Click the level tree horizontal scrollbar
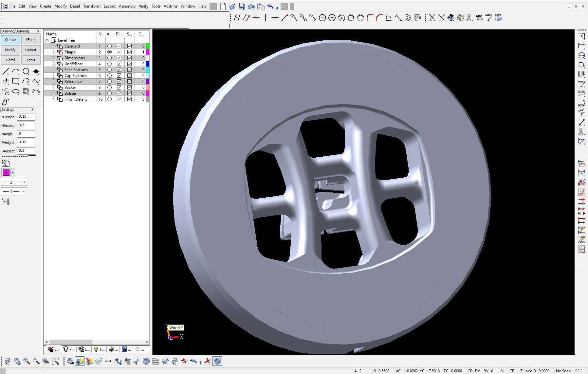 pos(97,342)
